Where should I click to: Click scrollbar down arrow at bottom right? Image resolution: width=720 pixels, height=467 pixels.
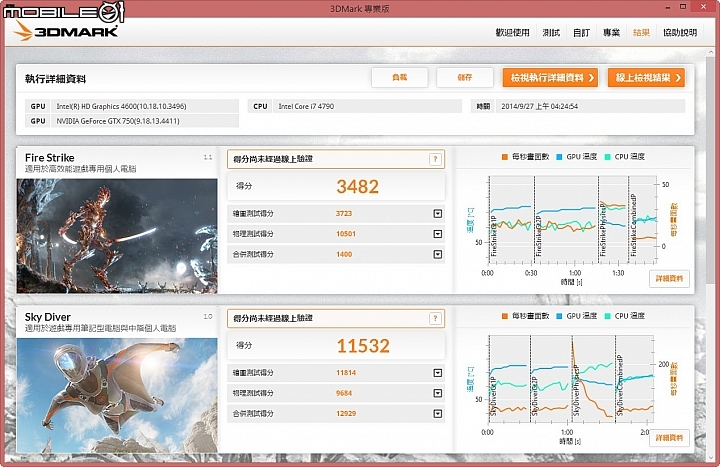711,457
